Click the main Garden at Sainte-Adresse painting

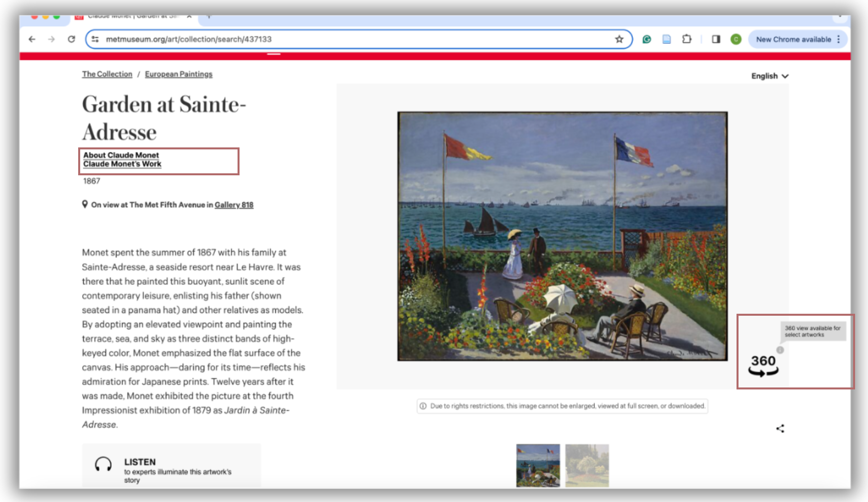coord(562,236)
